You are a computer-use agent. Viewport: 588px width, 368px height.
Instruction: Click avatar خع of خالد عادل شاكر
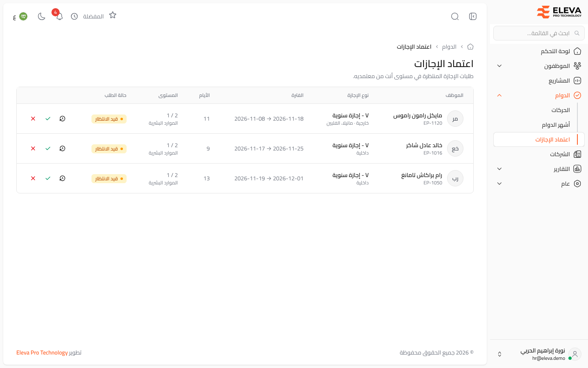[455, 148]
